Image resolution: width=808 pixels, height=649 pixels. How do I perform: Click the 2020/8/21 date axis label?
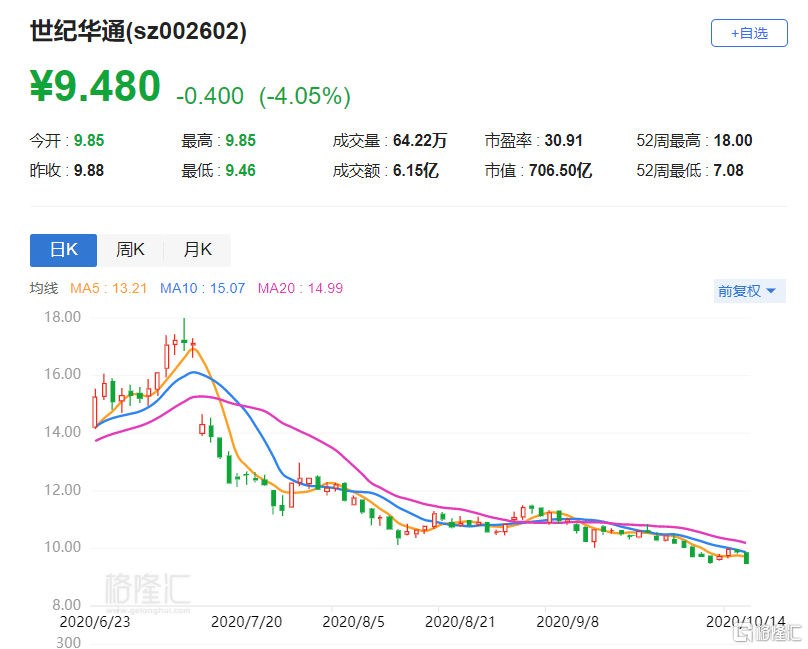[460, 622]
